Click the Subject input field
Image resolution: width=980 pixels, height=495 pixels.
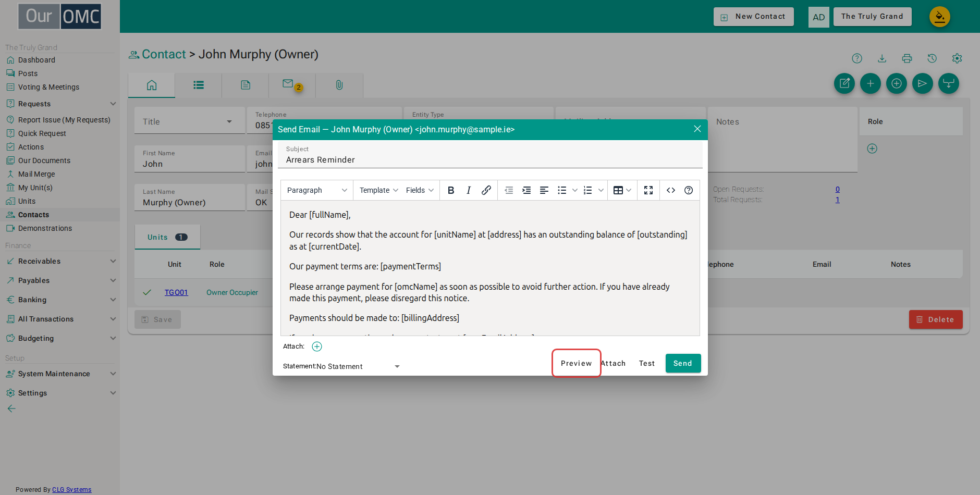pyautogui.click(x=490, y=155)
